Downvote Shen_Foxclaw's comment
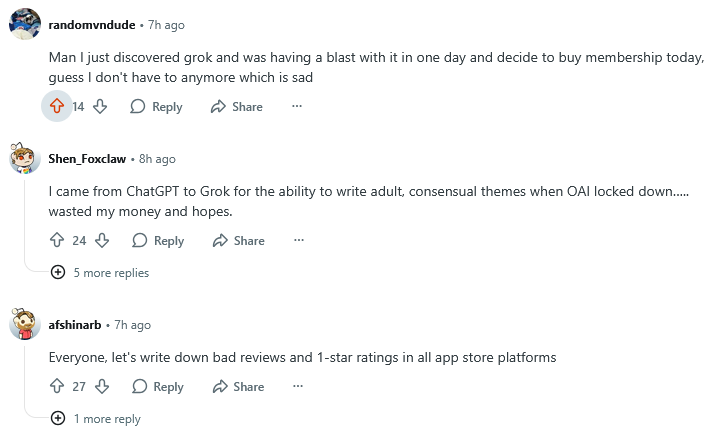 point(102,240)
